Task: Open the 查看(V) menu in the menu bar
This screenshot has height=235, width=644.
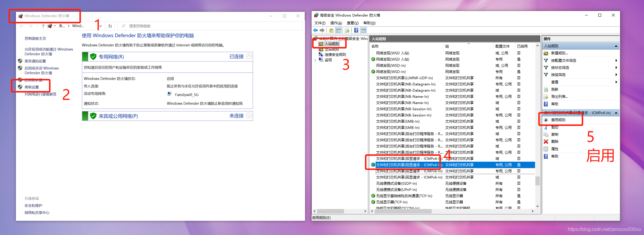Action: pyautogui.click(x=353, y=23)
